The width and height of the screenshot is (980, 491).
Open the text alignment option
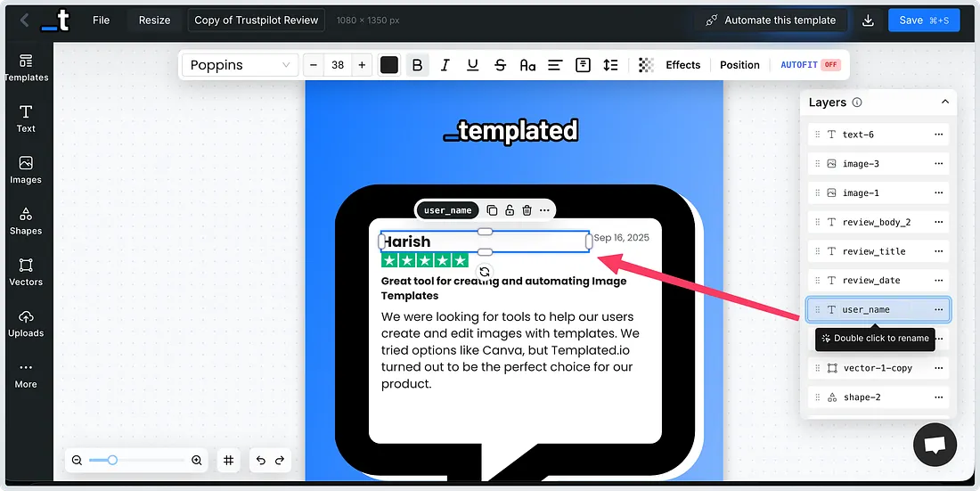pyautogui.click(x=555, y=65)
